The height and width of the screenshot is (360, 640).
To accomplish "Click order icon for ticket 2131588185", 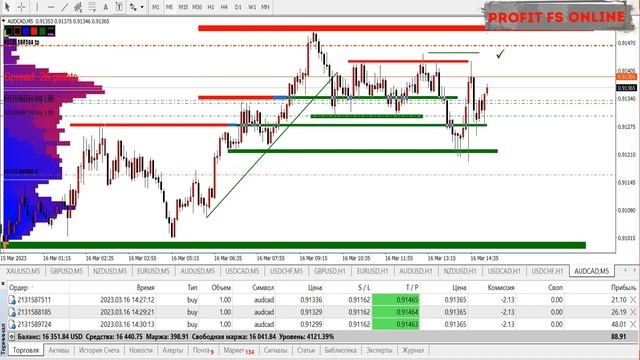I will pos(12,312).
